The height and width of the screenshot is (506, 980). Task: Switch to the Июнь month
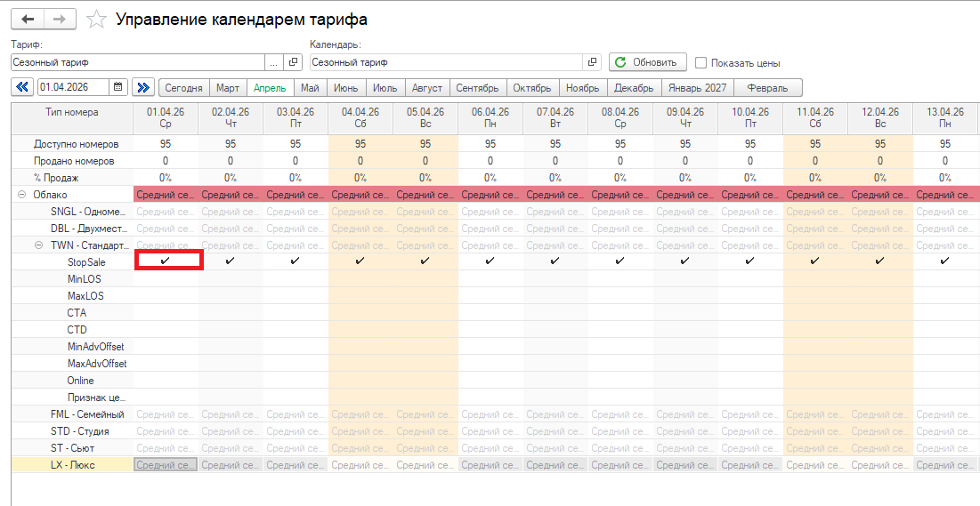click(345, 88)
